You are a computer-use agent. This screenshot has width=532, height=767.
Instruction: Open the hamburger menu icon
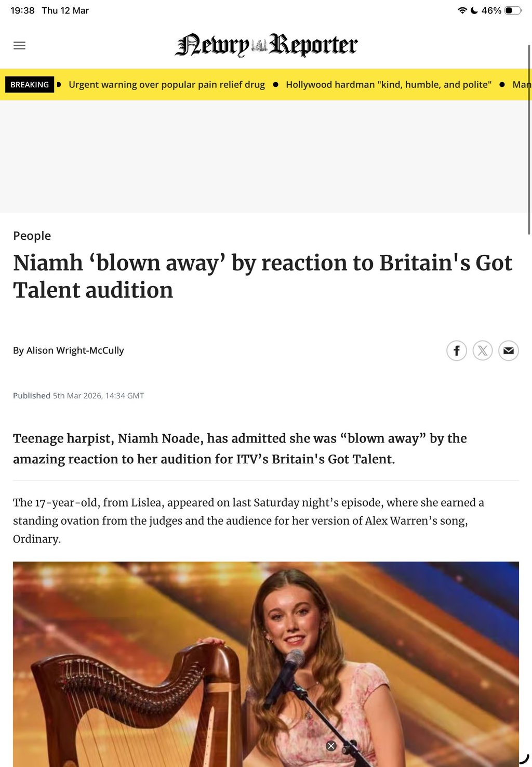19,46
